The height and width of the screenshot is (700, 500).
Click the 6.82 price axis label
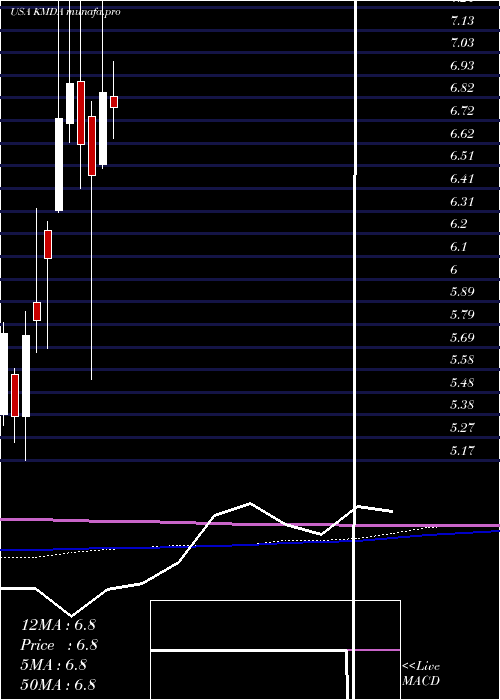(462, 88)
